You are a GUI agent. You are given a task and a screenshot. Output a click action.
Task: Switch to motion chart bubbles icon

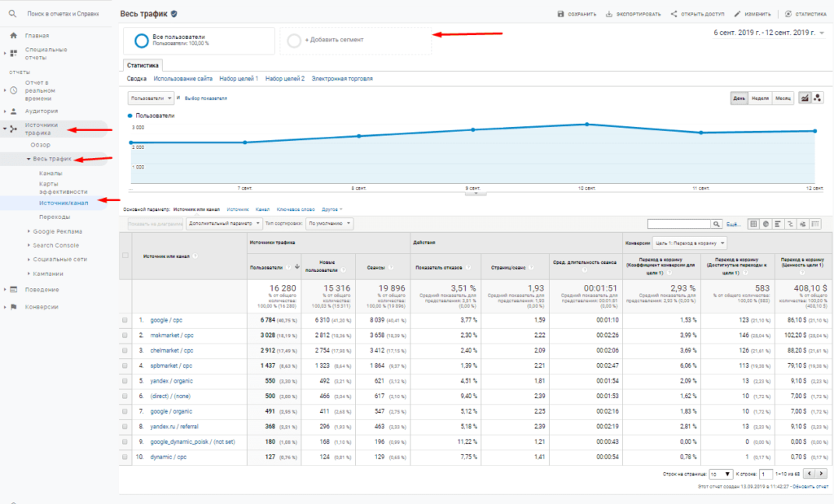pos(818,98)
